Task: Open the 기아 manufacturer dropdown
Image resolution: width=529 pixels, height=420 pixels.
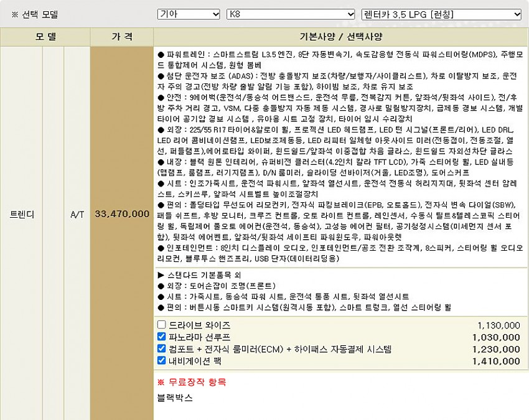Action: (189, 14)
